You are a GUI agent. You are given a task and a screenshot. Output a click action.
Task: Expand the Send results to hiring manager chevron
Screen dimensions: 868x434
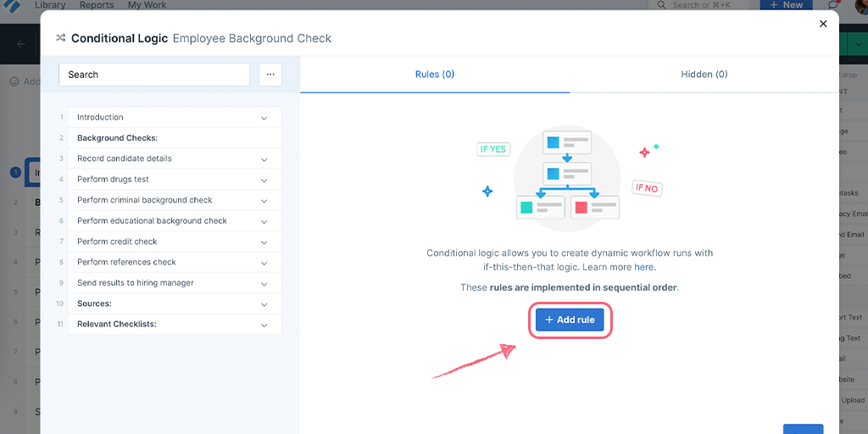(264, 283)
